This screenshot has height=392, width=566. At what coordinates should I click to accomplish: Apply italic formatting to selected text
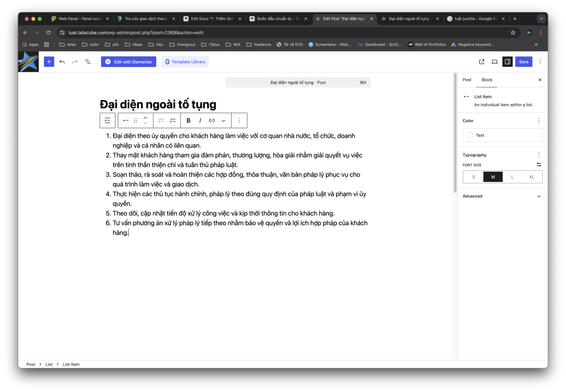(x=200, y=121)
